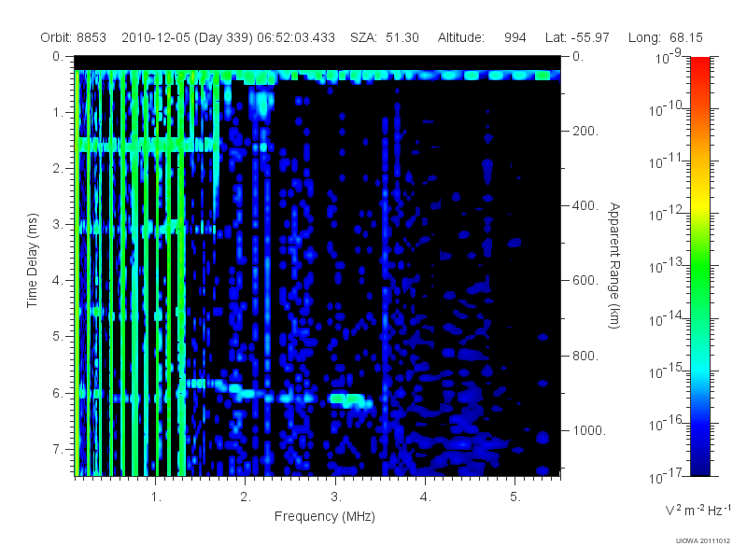Click the 'Time Delay (ms)' axis label
The image size is (747, 560).
click(32, 260)
